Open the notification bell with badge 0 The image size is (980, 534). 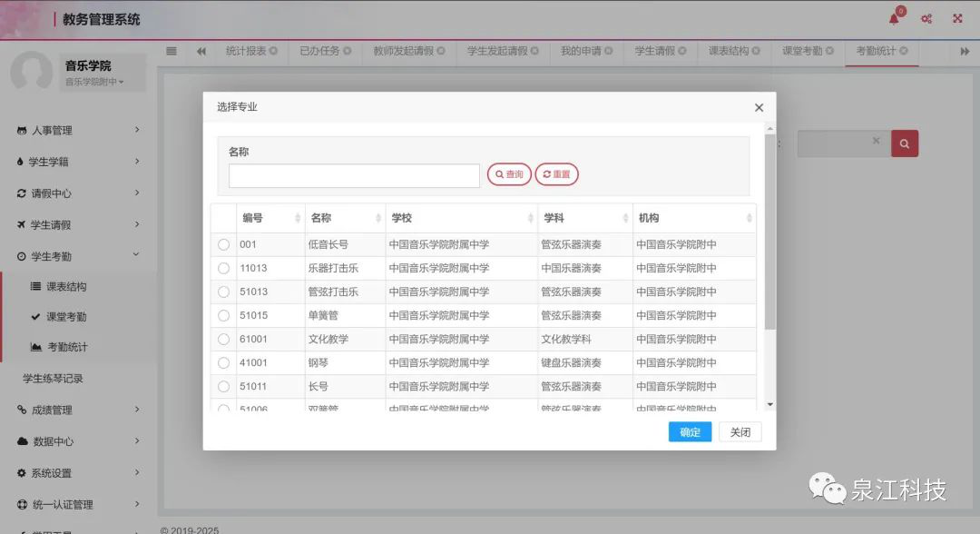pyautogui.click(x=894, y=18)
